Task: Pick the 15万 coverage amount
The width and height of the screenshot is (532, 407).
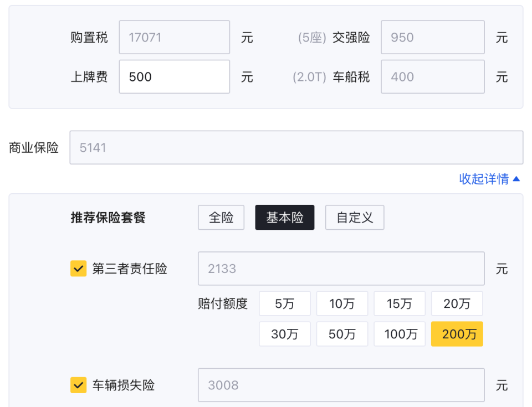Action: point(400,303)
